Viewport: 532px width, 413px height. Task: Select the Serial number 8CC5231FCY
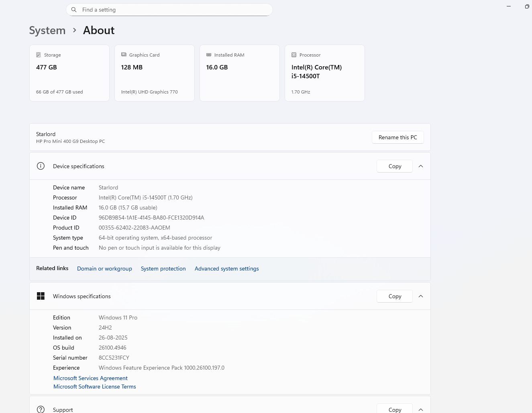coord(114,358)
